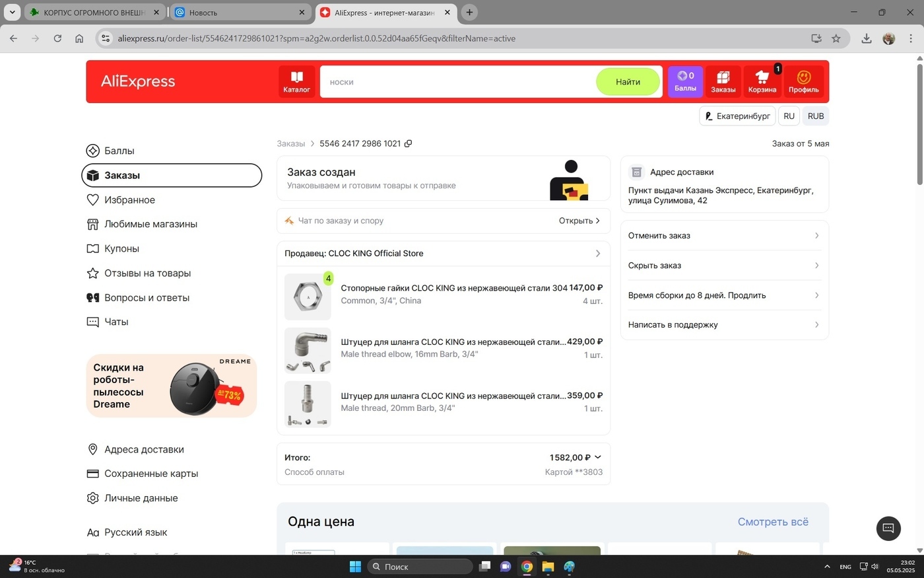The image size is (924, 578).
Task: Close the AliExpress browser tab
Action: click(447, 13)
